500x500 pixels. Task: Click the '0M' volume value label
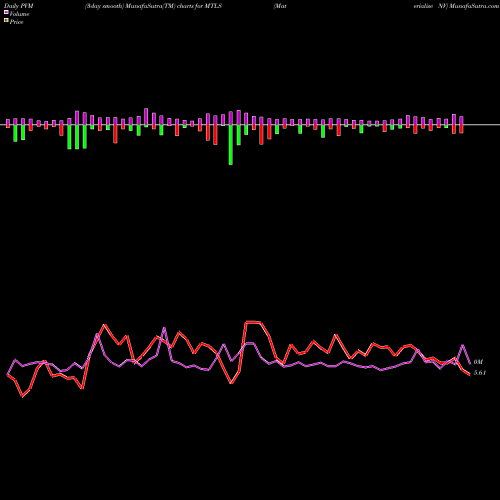(x=478, y=362)
